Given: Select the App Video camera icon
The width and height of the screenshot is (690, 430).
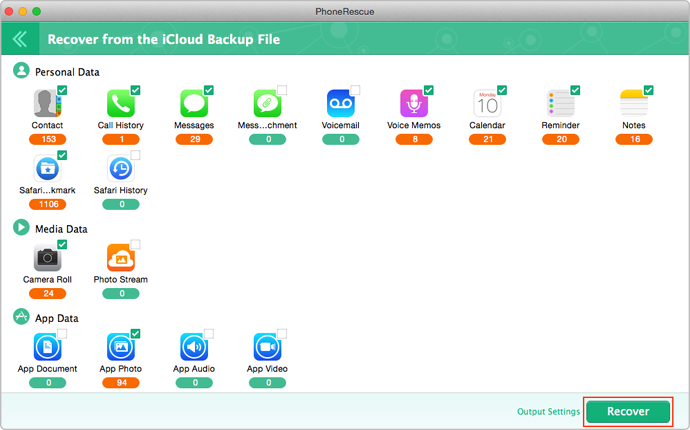Looking at the screenshot, I should [x=267, y=347].
